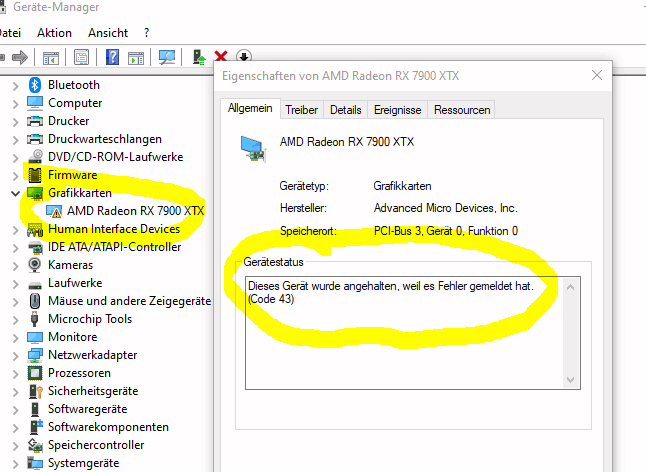This screenshot has height=472, width=646.
Task: Click the Softwarekomponenten puzzle icon
Action: pyautogui.click(x=36, y=427)
